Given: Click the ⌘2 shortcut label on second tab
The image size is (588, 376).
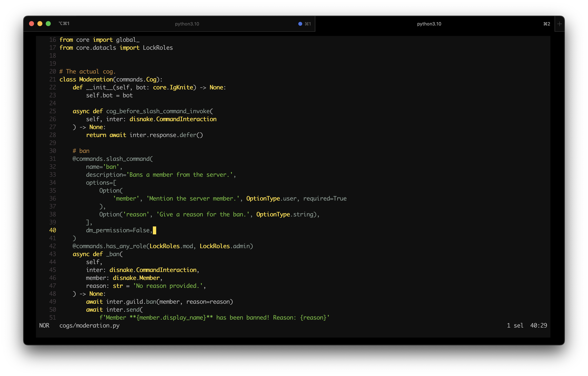Looking at the screenshot, I should (546, 24).
